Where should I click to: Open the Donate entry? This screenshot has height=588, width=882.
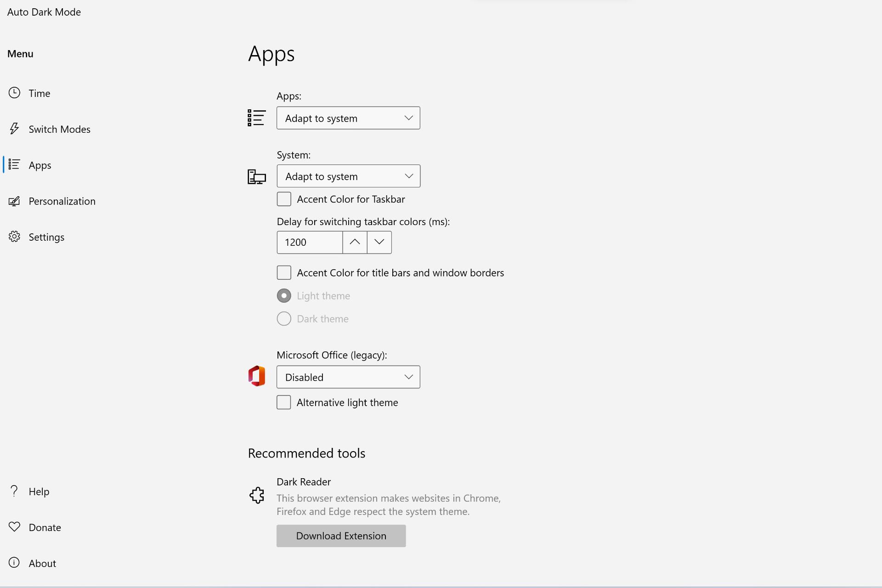coord(45,527)
